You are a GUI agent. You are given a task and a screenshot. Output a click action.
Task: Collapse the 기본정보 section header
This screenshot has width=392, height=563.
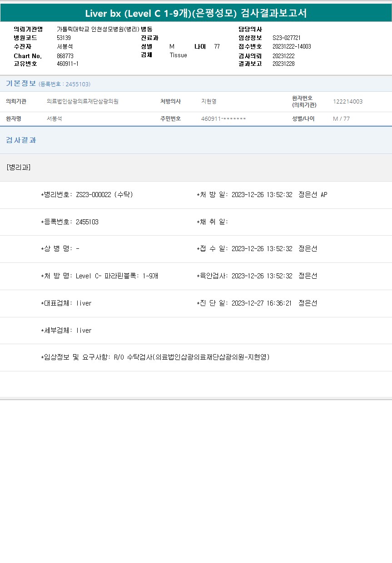tap(21, 84)
